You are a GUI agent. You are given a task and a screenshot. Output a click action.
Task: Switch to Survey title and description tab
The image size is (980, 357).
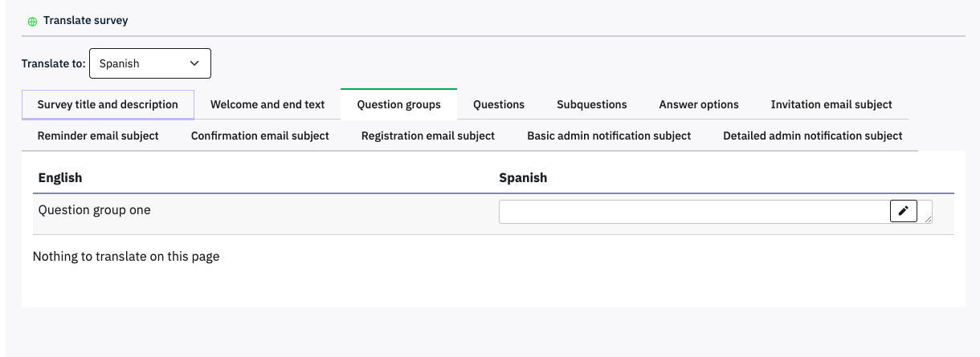[x=108, y=104]
